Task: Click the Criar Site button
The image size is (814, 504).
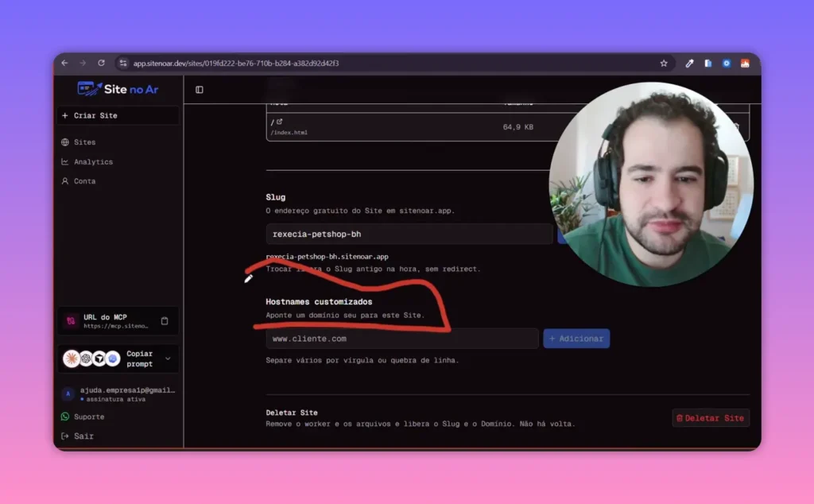Action: (118, 115)
